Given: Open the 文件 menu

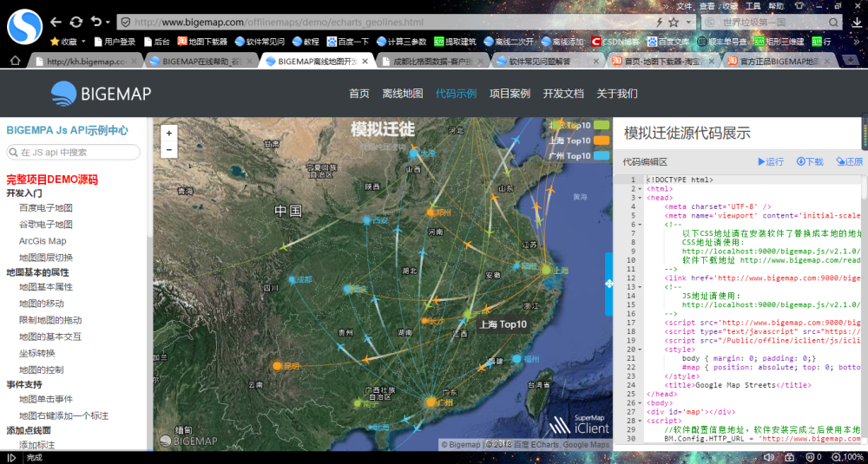Looking at the screenshot, I should click(x=684, y=6).
